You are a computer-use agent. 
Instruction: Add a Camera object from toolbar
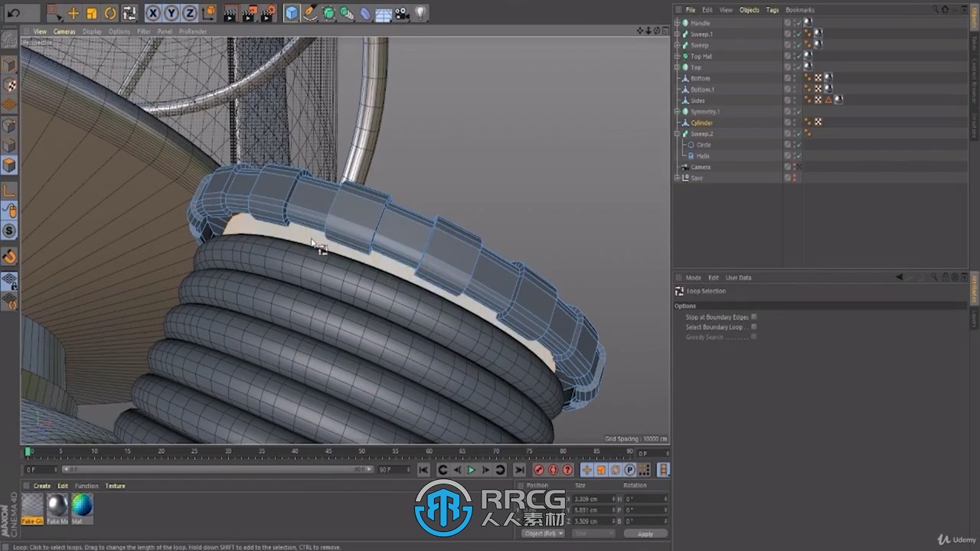point(402,13)
